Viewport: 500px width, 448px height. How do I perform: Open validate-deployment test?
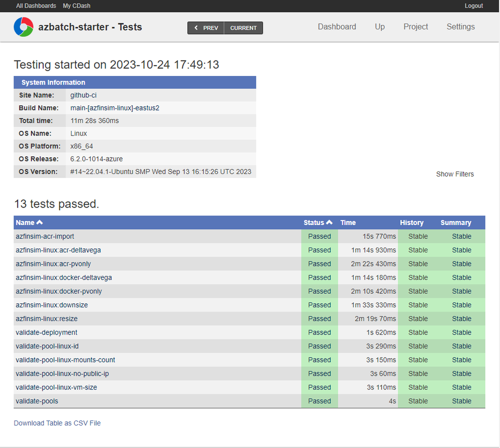[47, 332]
